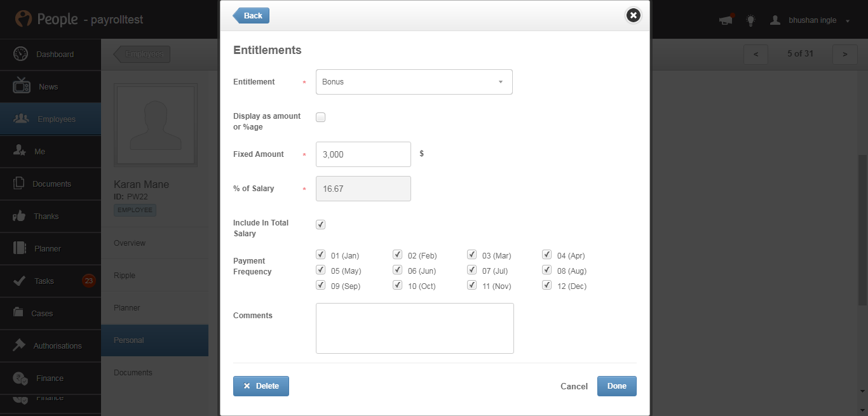Click the Planner notebook icon
868x416 pixels.
20,248
